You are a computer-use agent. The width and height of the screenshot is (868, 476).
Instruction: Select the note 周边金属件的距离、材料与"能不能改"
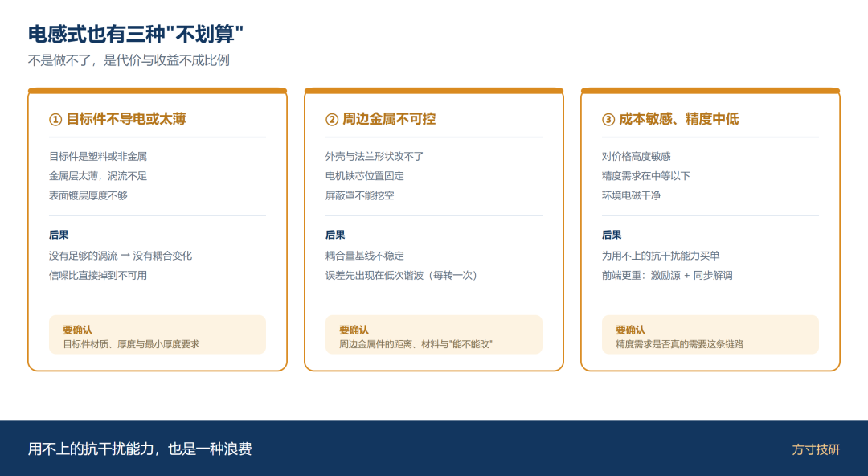(416, 344)
